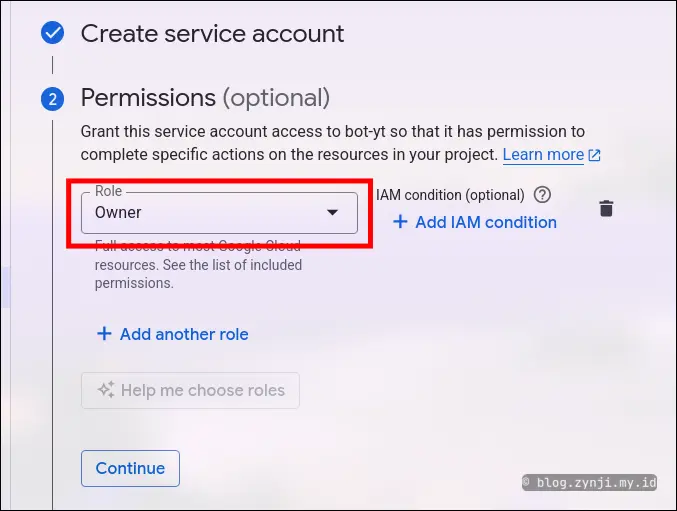677x511 pixels.
Task: Open the IAM condition help tooltip icon
Action: (543, 195)
